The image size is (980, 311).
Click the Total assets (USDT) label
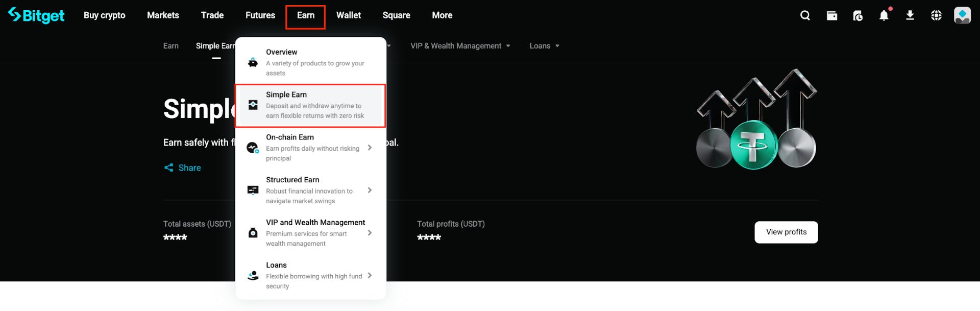pyautogui.click(x=197, y=224)
